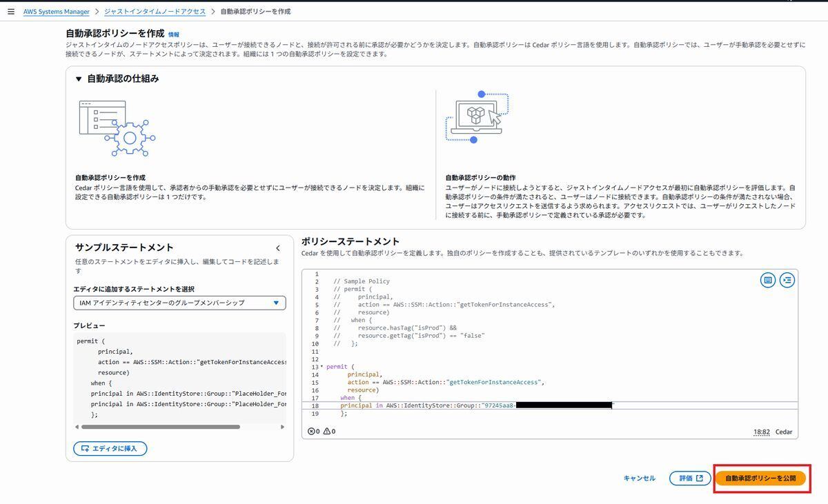Image resolution: width=828 pixels, height=504 pixels.
Task: Open ジャストインタイムノードアクセス breadcrumb link
Action: 155,12
